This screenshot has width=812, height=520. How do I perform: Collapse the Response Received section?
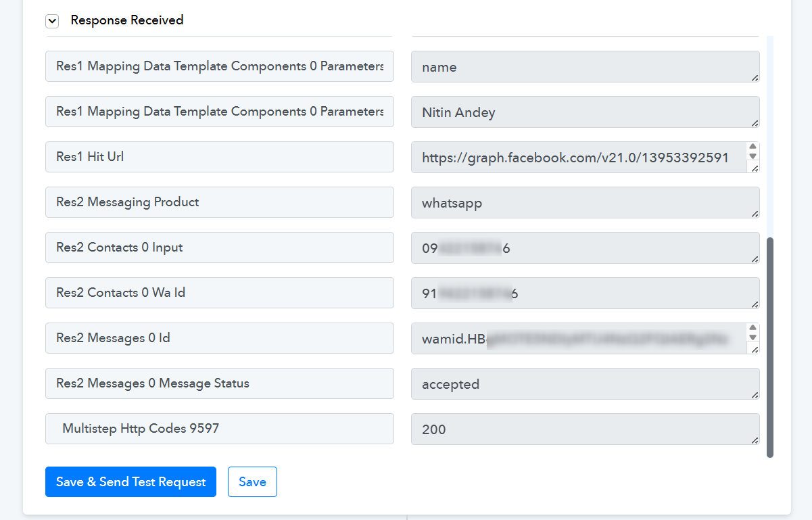[52, 21]
